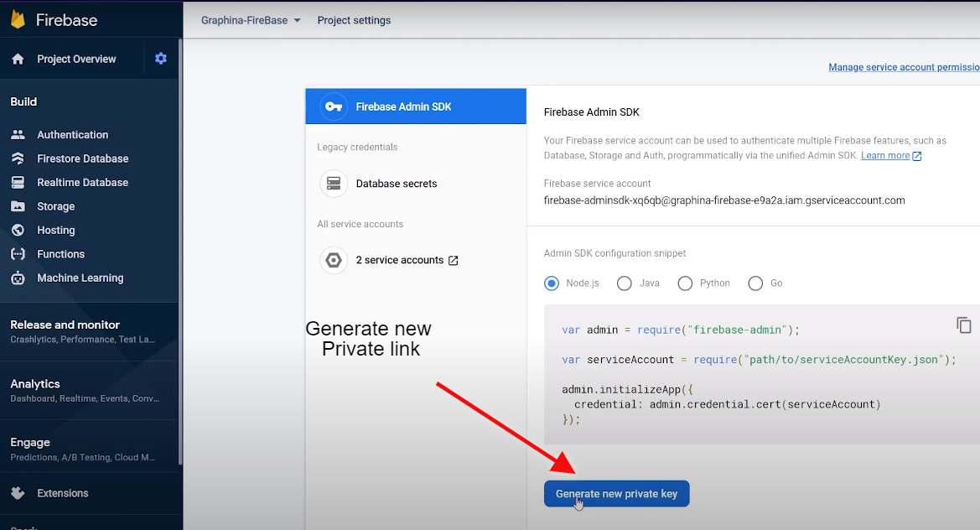Click the service accounts hexagon icon
The image size is (980, 530).
tap(334, 260)
